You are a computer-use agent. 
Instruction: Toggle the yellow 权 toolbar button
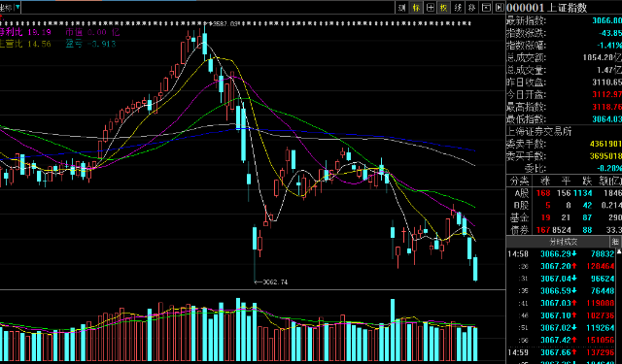coord(444,7)
